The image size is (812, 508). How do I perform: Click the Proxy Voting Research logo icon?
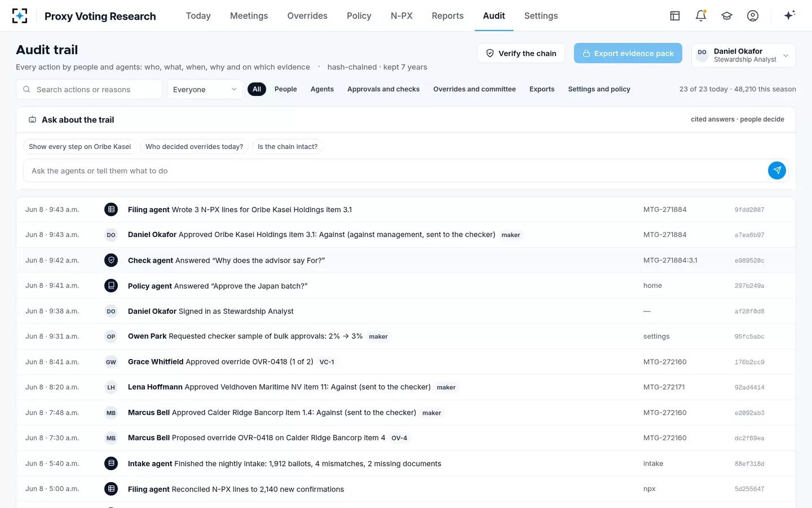[20, 16]
